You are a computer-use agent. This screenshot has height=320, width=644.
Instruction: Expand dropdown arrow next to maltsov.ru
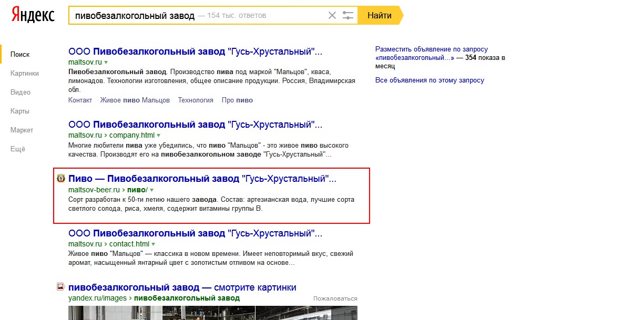106,63
